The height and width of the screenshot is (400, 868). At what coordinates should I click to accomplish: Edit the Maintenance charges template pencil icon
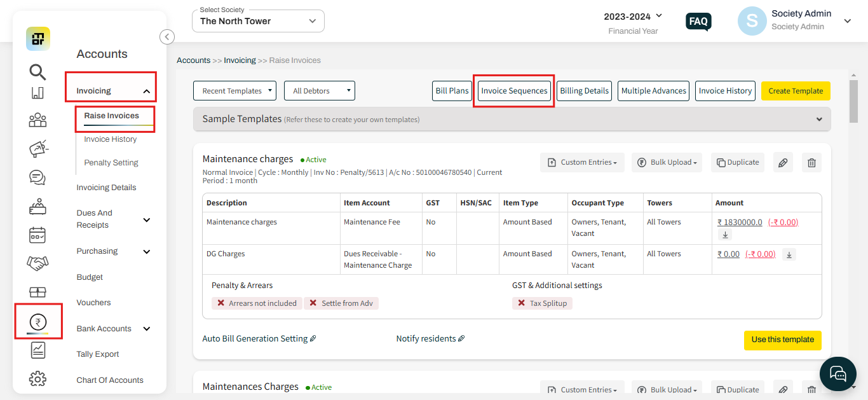[x=783, y=162]
